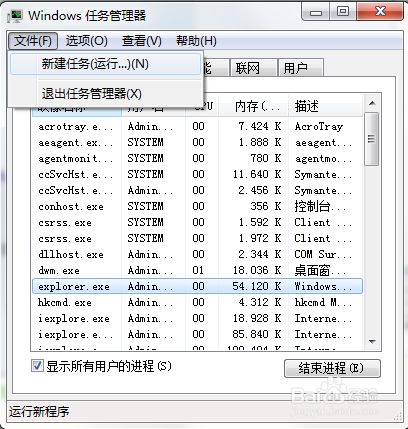Select the conhost.exe process row
The width and height of the screenshot is (408, 429).
pos(197,206)
